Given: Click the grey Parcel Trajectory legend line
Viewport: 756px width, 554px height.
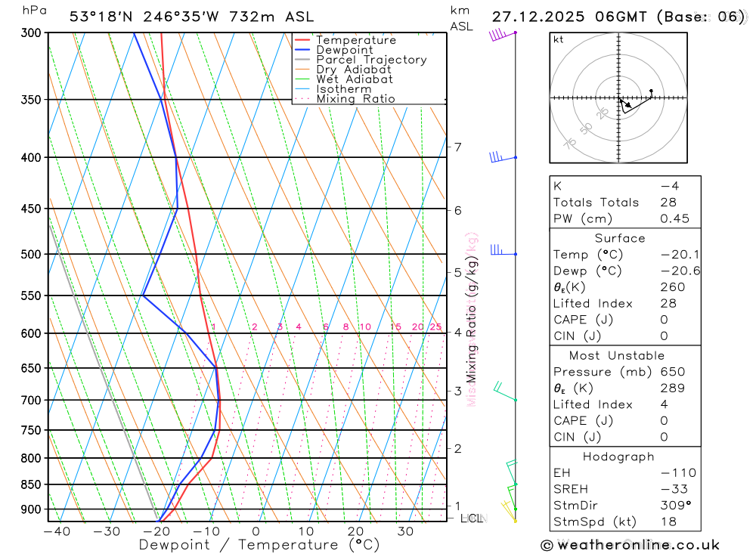Looking at the screenshot, I should pyautogui.click(x=302, y=60).
